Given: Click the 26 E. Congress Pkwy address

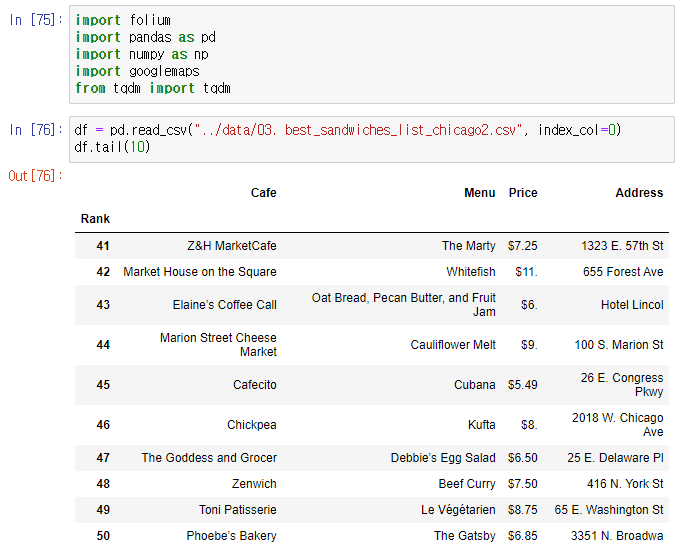Looking at the screenshot, I should (x=622, y=385).
